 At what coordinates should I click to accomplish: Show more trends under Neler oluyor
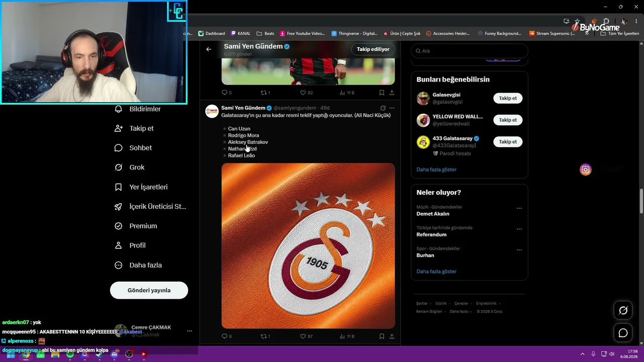(436, 271)
